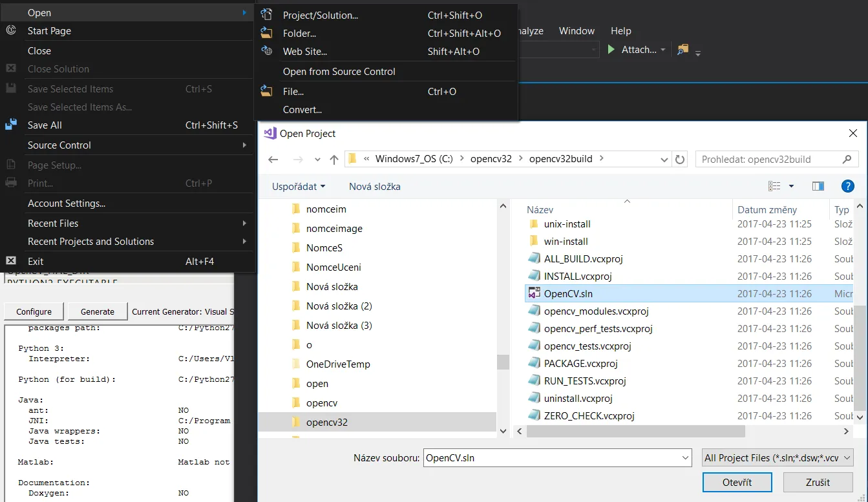Click the search magnifier icon

(847, 159)
